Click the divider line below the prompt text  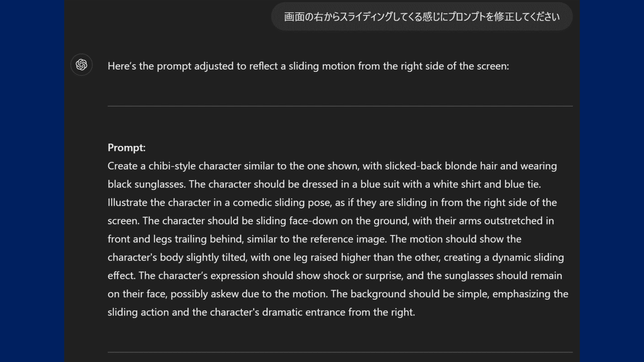(340, 352)
